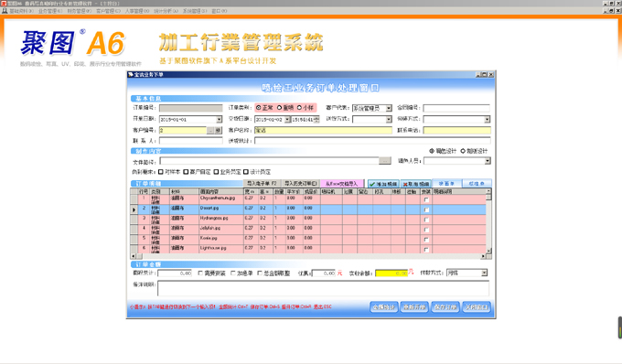Screen dimensions: 622x364
Task: Click the 保存订单 button
Action: pyautogui.click(x=445, y=307)
